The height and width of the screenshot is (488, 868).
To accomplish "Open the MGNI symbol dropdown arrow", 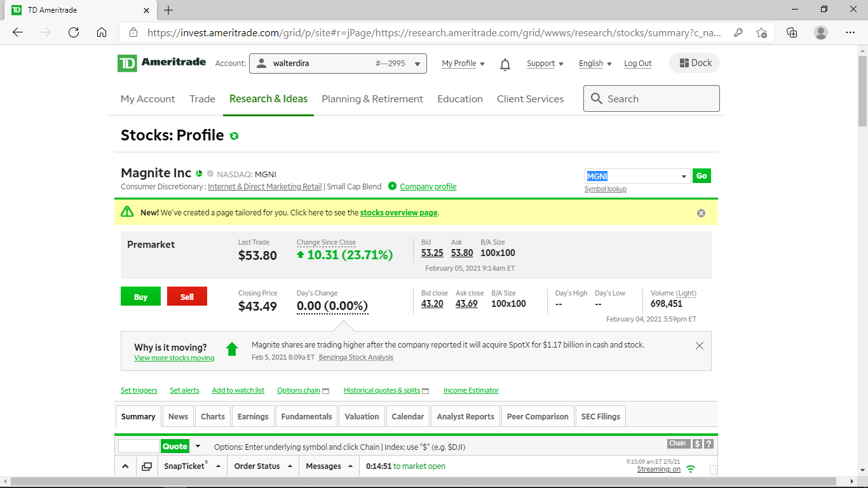I will [684, 176].
